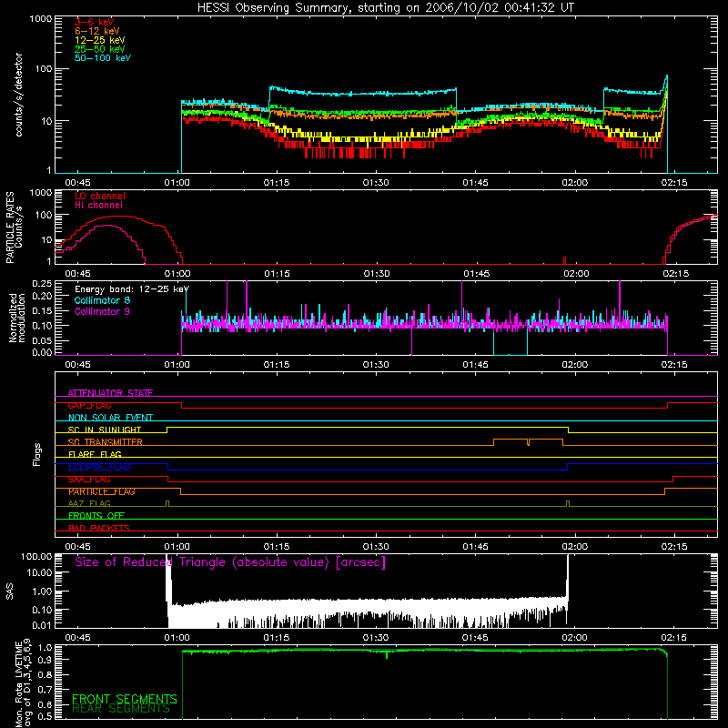The image size is (728, 728).
Task: Click the "FLARE_FLAG" label
Action: pyautogui.click(x=95, y=454)
